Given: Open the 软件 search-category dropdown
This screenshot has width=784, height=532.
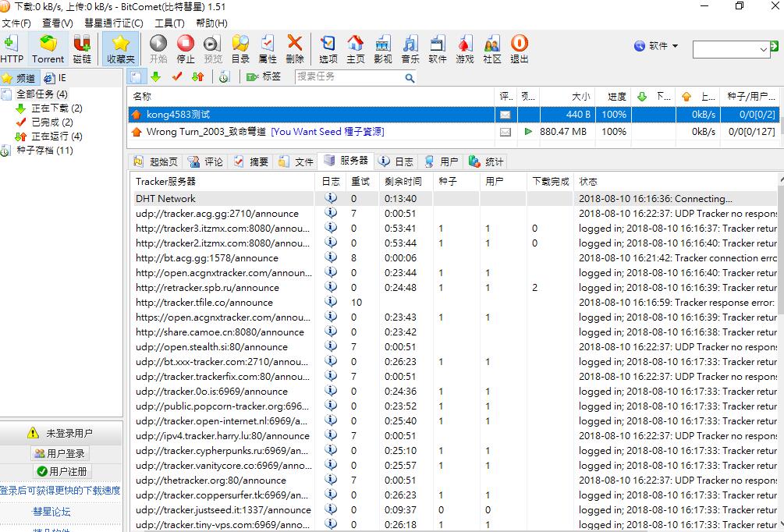Looking at the screenshot, I should pos(656,46).
